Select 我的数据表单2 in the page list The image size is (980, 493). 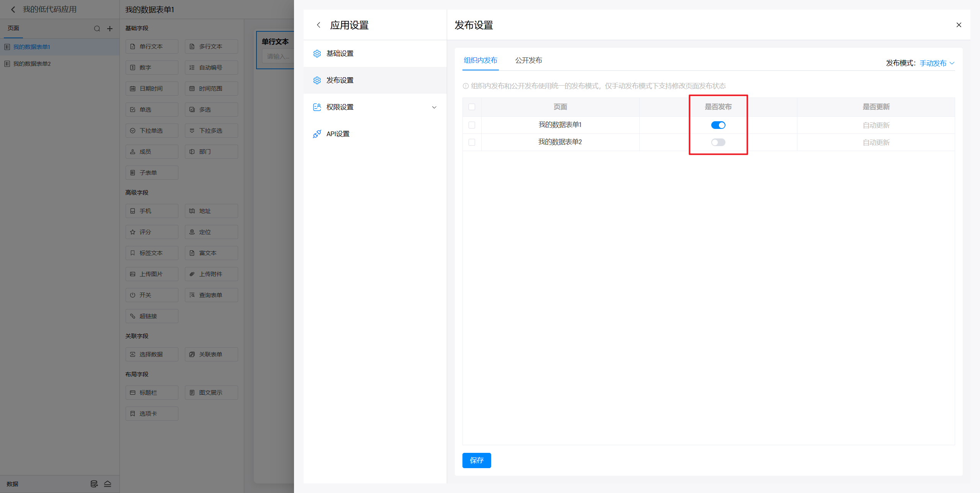[x=32, y=64]
